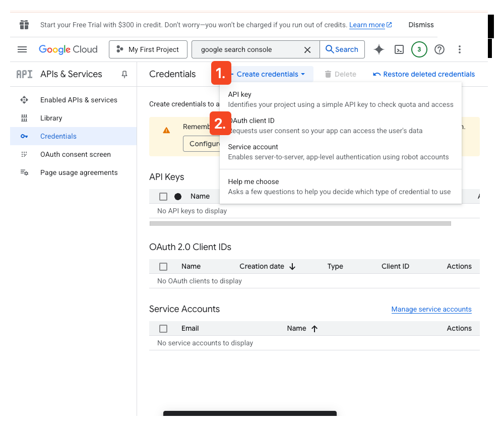
Task: Toggle Creation date sort arrow
Action: (292, 266)
